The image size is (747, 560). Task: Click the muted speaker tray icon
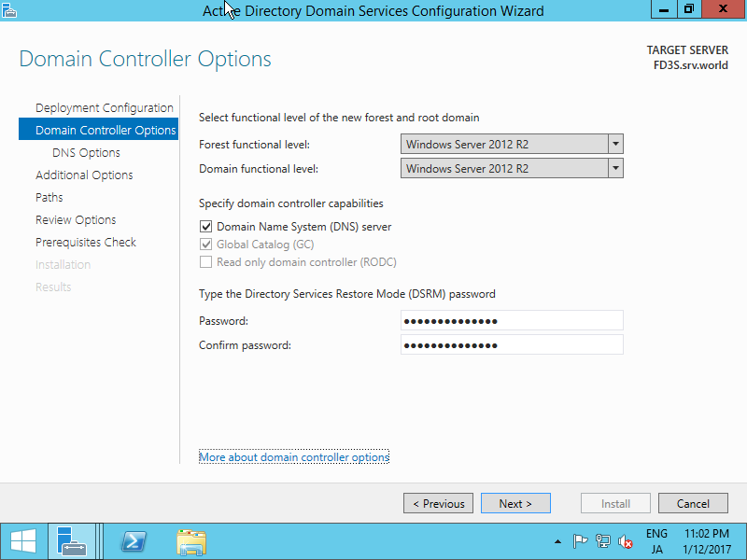tap(625, 541)
